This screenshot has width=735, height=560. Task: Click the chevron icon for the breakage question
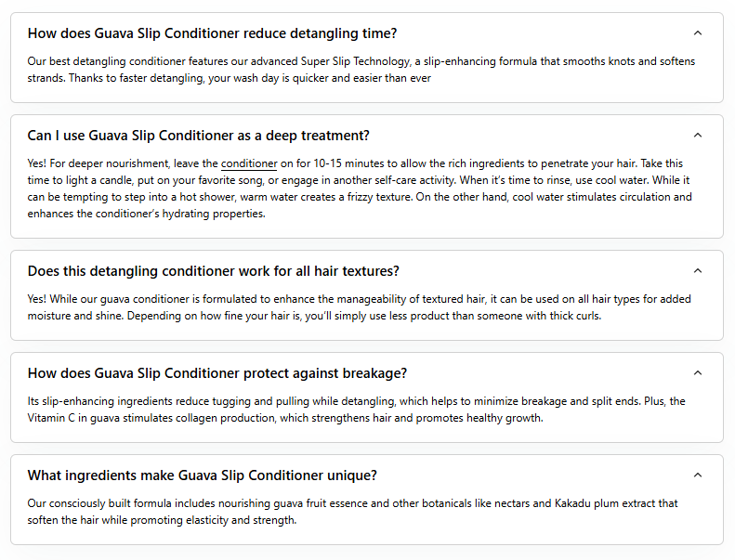698,373
